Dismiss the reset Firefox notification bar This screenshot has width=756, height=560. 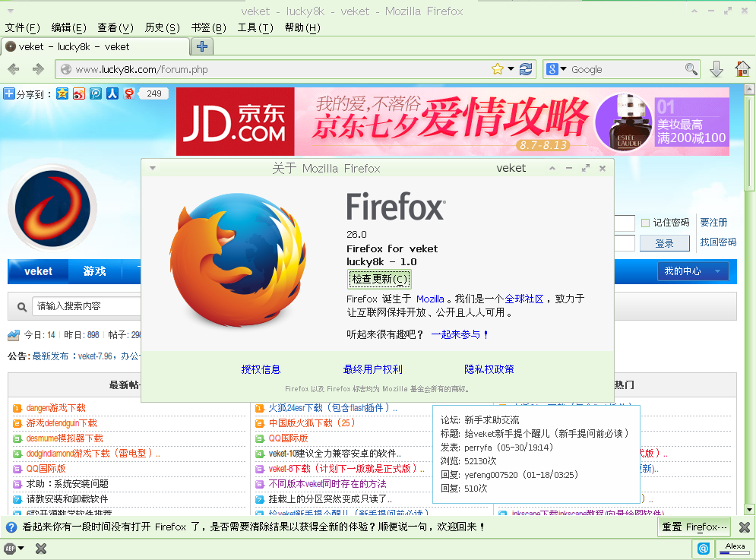(x=745, y=527)
